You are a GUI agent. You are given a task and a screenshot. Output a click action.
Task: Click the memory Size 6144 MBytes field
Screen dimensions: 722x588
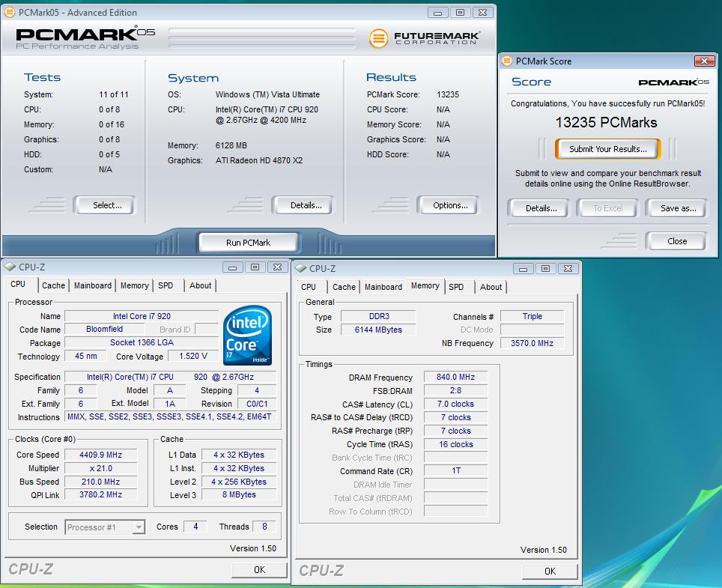click(378, 330)
